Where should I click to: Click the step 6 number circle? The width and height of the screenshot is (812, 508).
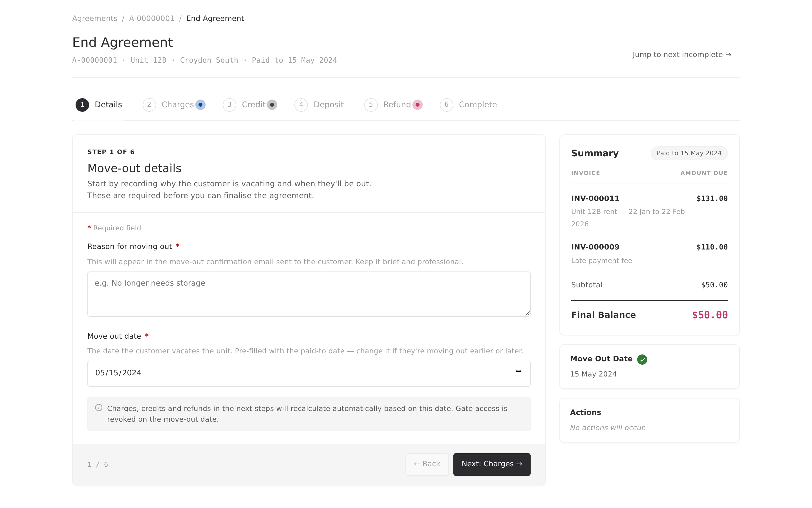tap(447, 105)
